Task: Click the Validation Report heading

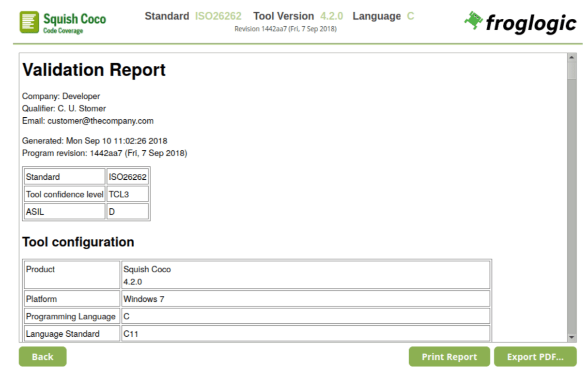Action: [94, 70]
